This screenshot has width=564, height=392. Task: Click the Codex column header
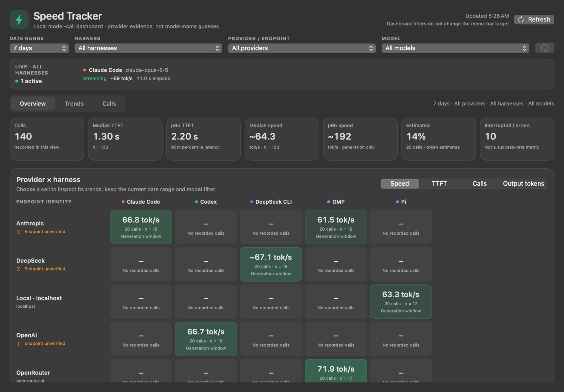tap(206, 202)
